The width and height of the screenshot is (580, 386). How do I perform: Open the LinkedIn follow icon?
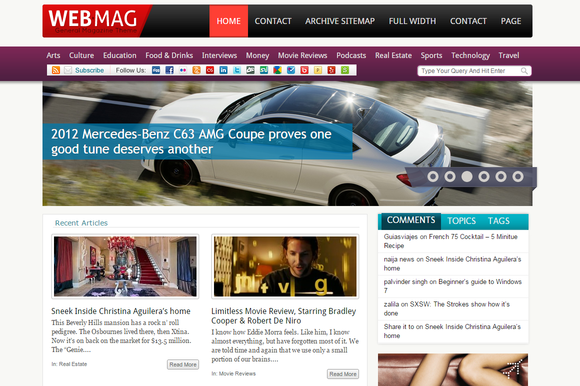click(x=223, y=70)
